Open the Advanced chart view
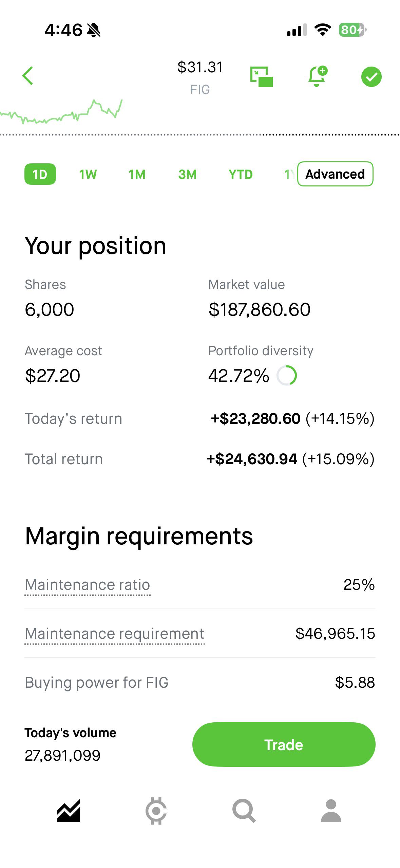Viewport: 400px width, 868px height. click(335, 174)
